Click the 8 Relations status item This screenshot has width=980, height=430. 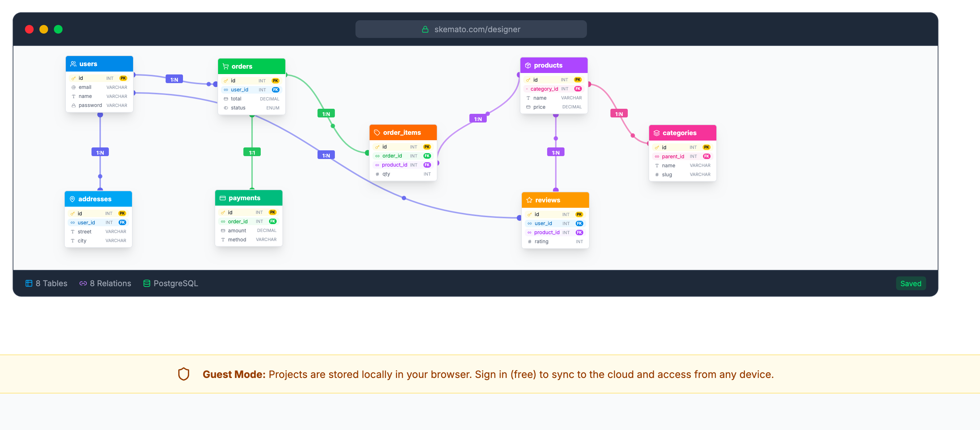coord(105,283)
